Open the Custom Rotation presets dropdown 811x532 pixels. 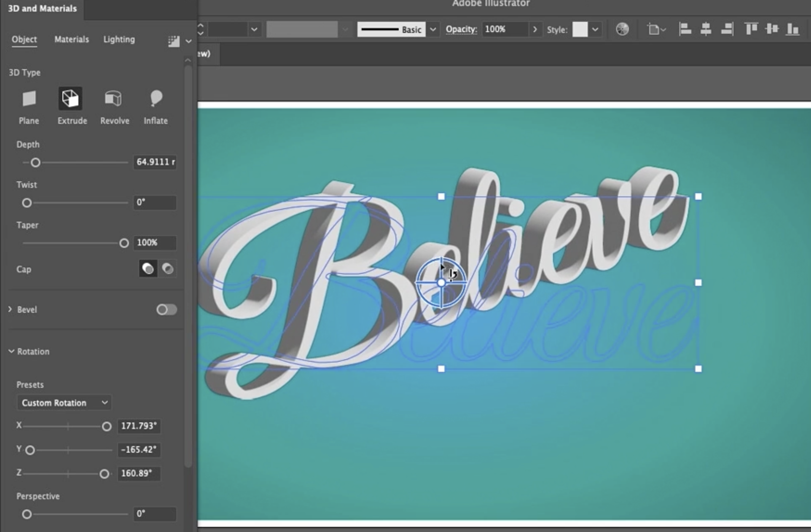[64, 403]
